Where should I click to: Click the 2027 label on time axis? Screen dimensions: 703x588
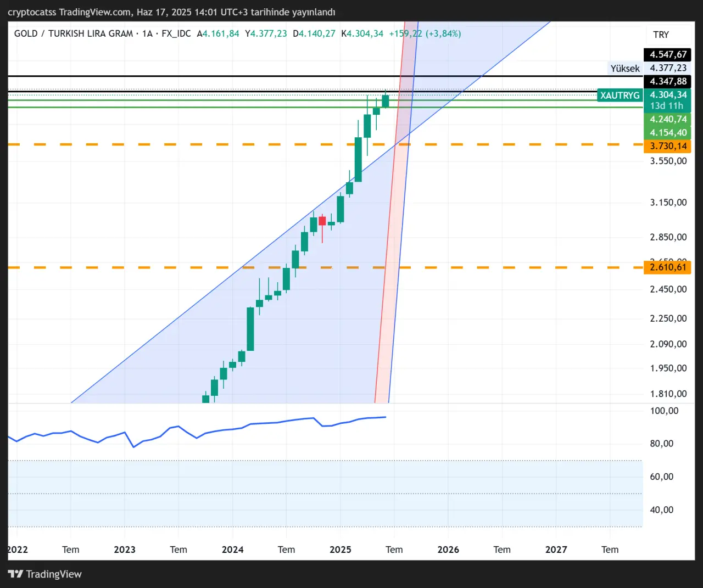556,550
